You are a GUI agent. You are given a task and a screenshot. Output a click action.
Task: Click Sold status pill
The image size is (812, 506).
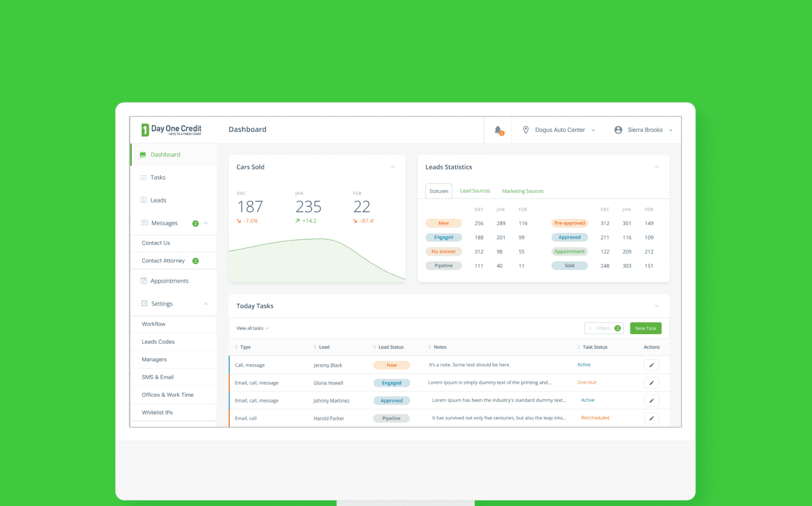569,266
